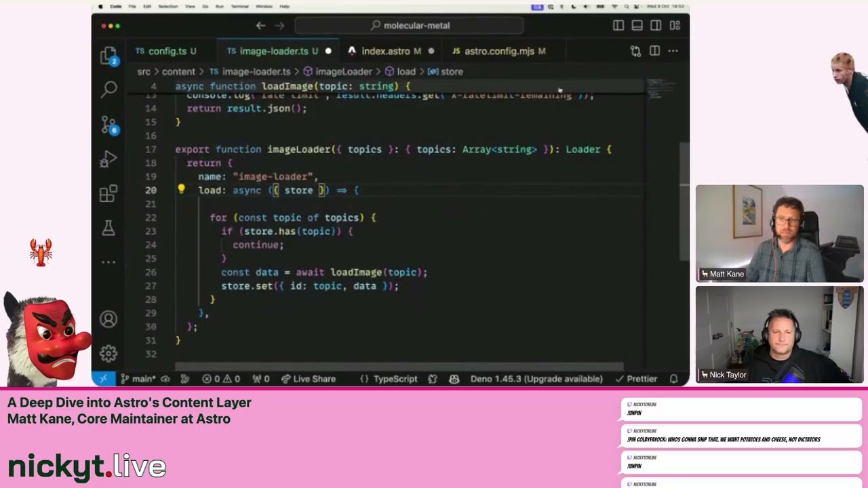The height and width of the screenshot is (488, 868).
Task: Open the store symbol breadcrumb
Action: coord(446,71)
